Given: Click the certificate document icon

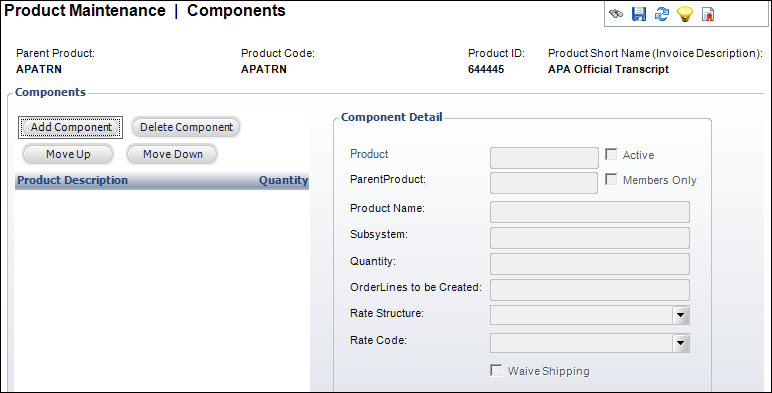Looking at the screenshot, I should pyautogui.click(x=708, y=14).
